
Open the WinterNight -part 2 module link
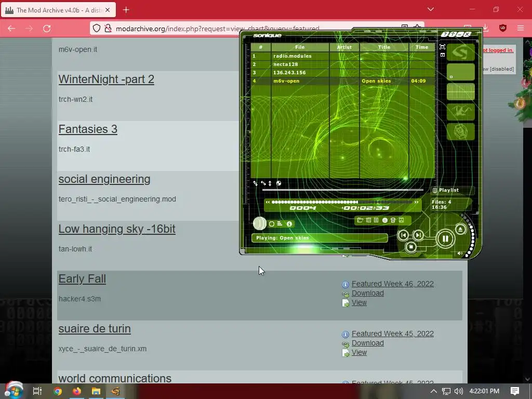click(106, 79)
